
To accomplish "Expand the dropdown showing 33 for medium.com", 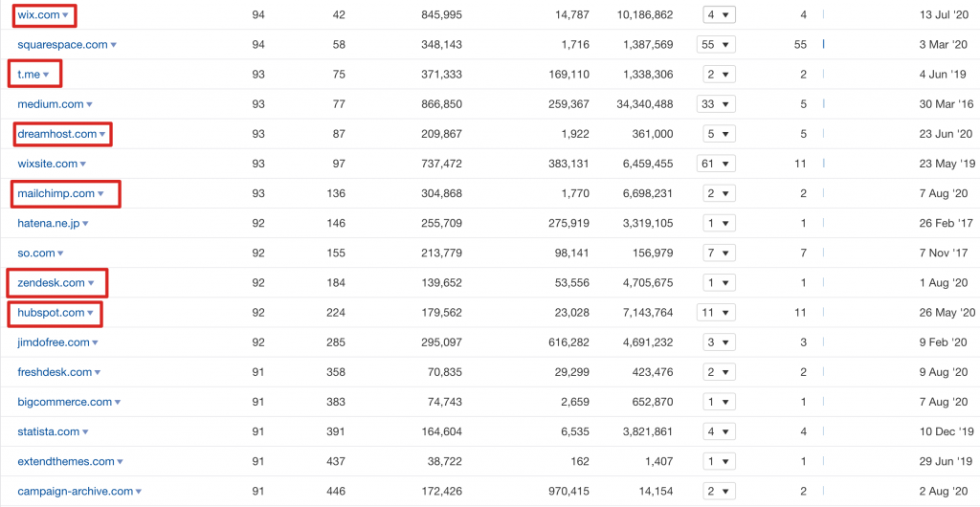I will 716,104.
